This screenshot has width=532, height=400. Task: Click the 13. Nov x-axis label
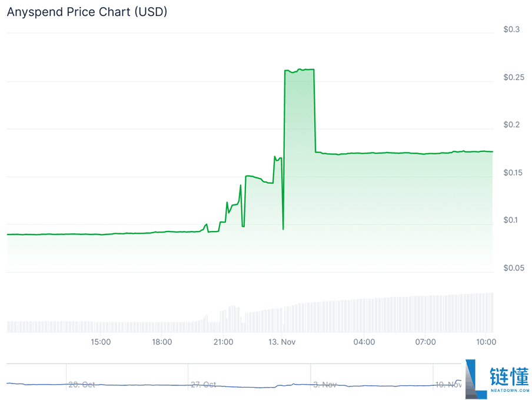point(282,342)
